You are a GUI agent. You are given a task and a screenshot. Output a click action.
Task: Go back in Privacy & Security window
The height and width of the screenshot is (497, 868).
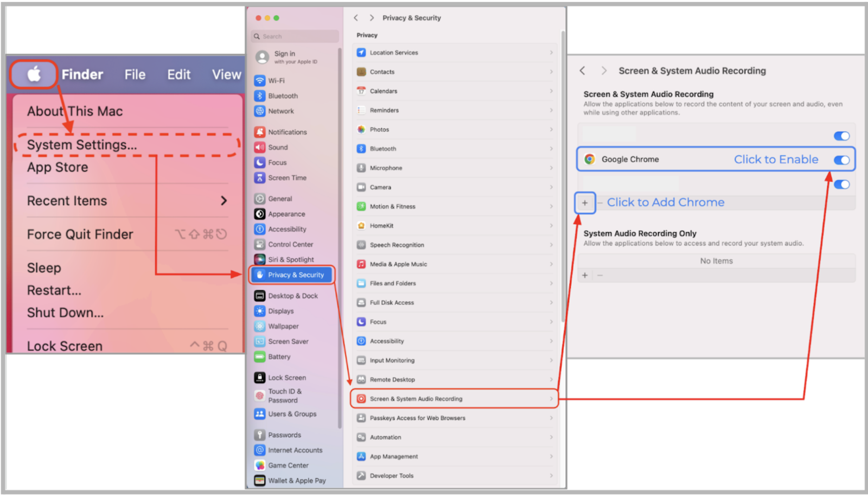tap(356, 17)
